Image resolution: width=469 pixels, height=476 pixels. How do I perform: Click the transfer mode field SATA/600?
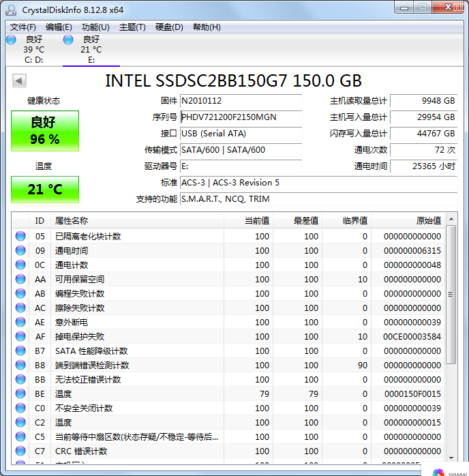tap(241, 150)
